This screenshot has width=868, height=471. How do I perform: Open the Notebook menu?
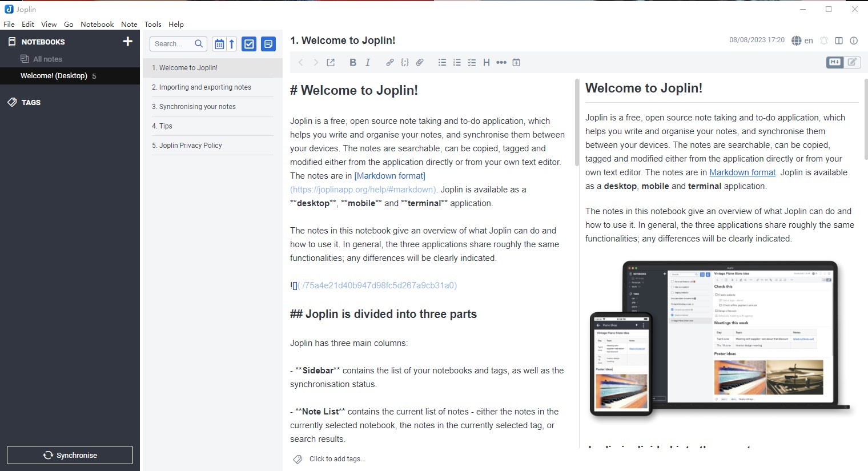click(x=97, y=25)
